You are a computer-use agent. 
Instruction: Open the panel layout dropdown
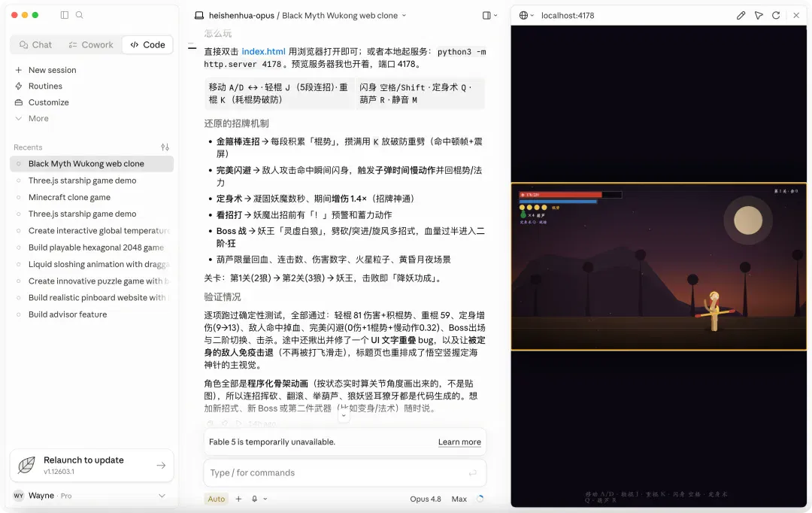tap(489, 16)
